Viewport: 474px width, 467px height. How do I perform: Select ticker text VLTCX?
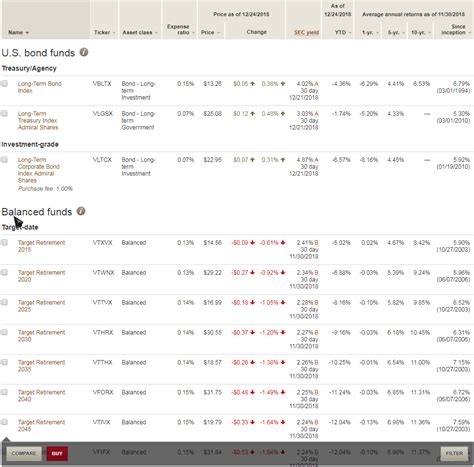coord(102,159)
